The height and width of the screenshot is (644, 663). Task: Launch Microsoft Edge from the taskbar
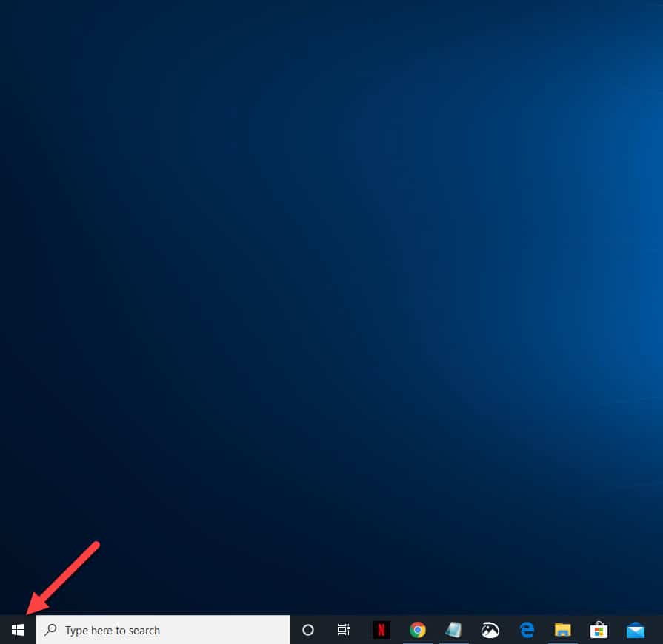(527, 630)
